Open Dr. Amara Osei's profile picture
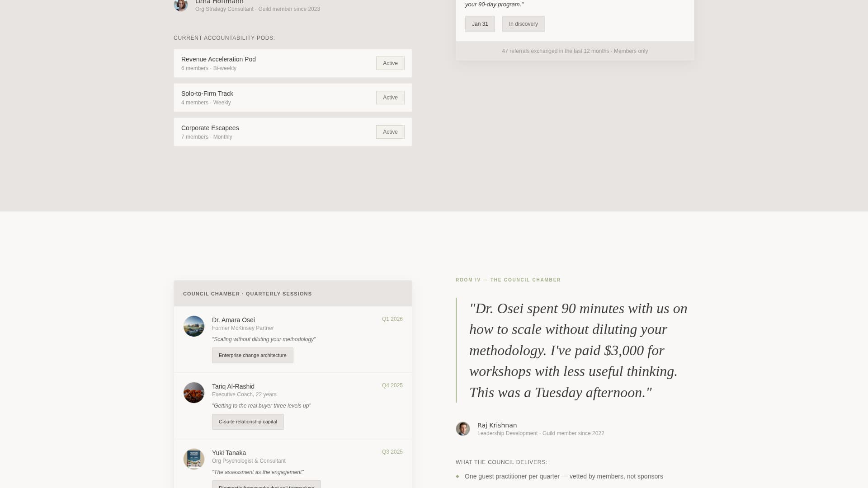868x488 pixels. point(194,326)
